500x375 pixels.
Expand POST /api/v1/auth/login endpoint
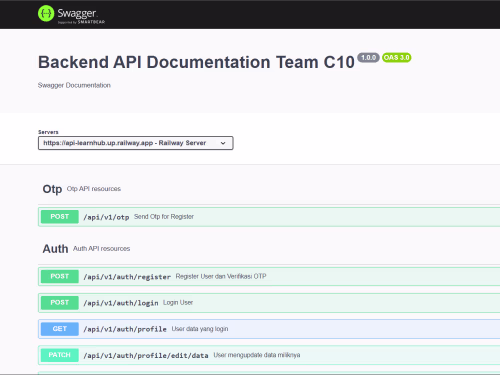[269, 303]
